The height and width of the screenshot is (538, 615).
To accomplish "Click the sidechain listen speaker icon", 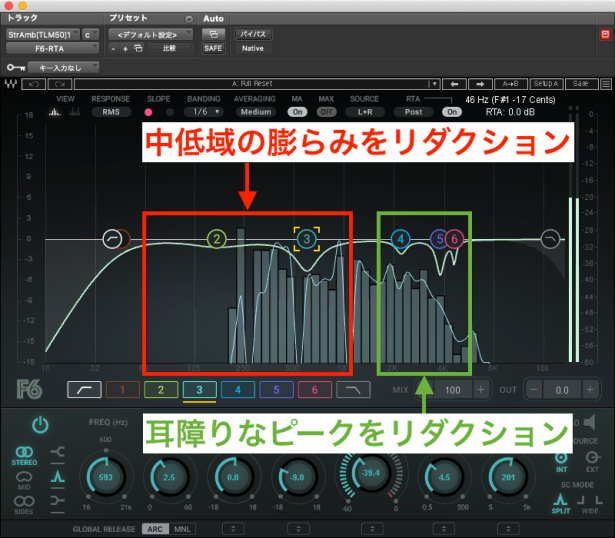I will pos(590,422).
